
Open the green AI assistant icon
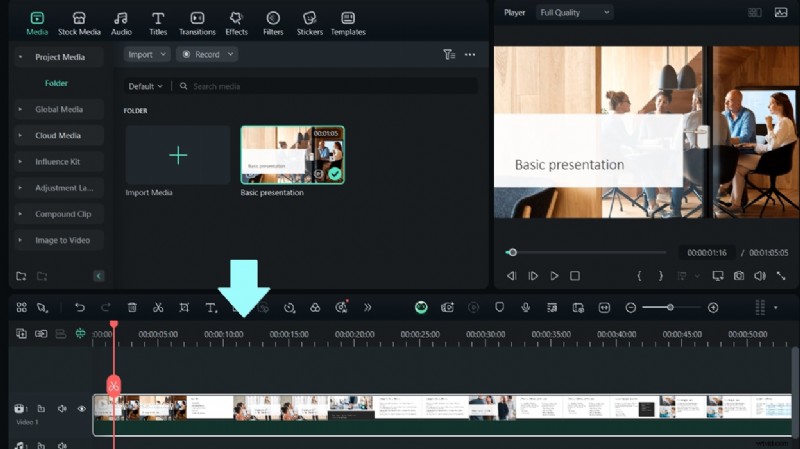[x=421, y=307]
